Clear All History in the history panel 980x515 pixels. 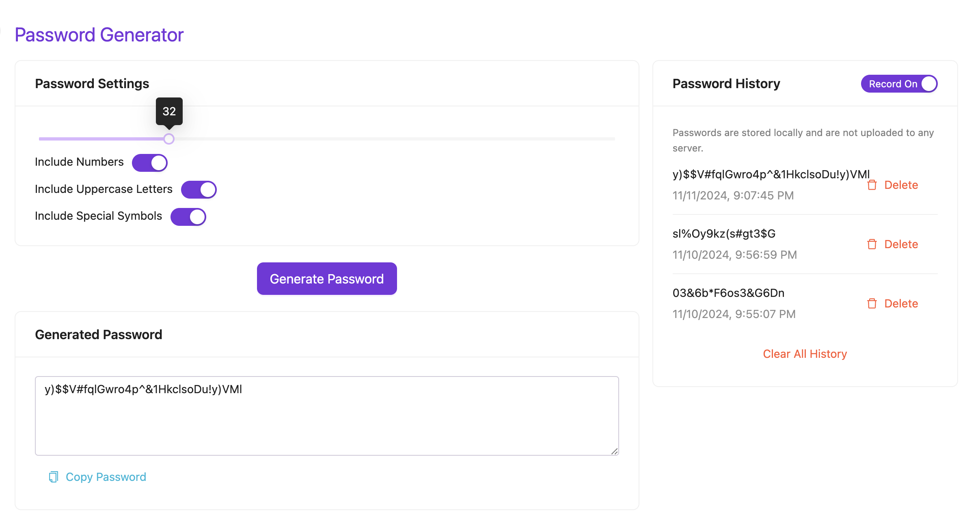(805, 354)
